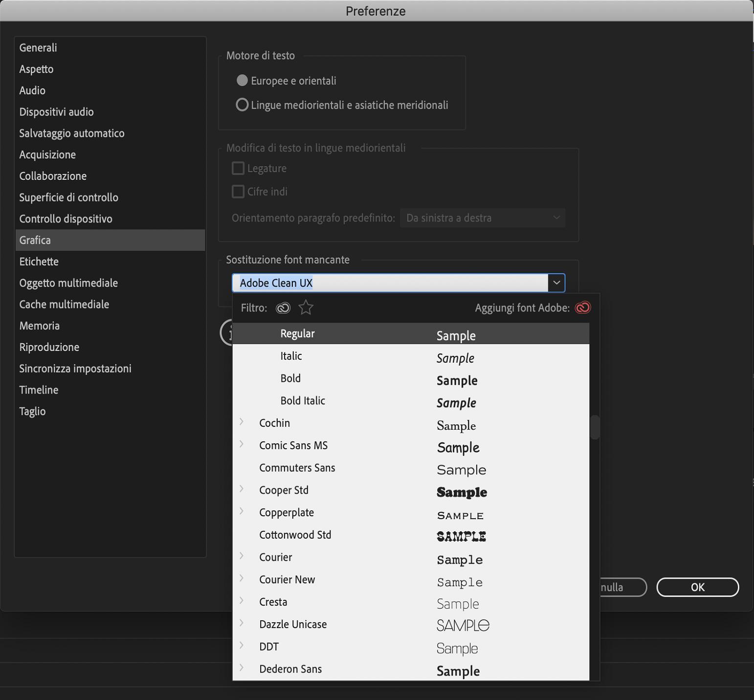Select the Cottonwood Std font

[x=411, y=535]
